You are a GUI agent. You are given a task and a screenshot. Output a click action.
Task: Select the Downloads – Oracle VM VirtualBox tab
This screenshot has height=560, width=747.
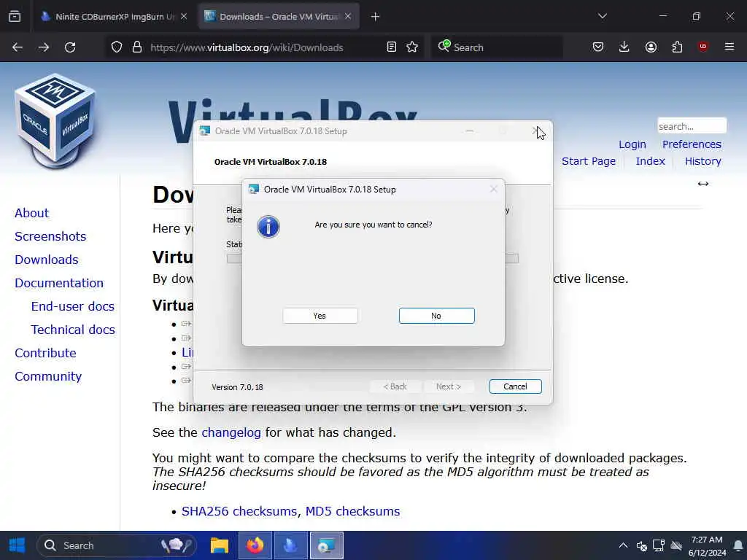(x=272, y=17)
